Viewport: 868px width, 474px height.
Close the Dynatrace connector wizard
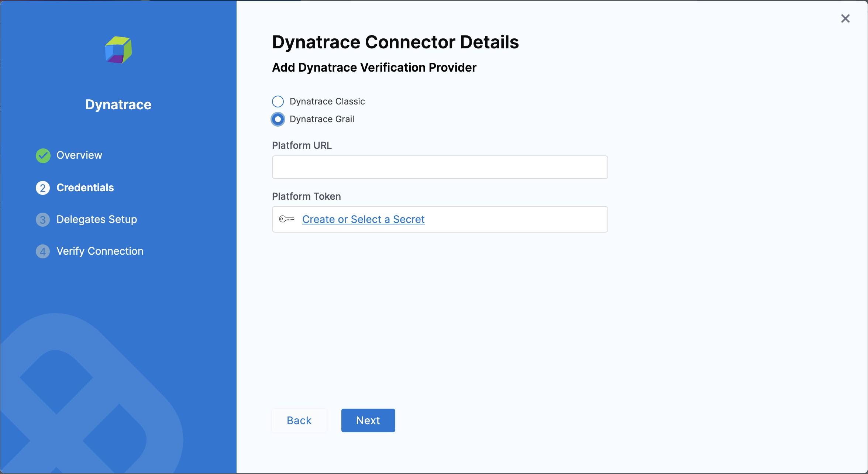(845, 18)
